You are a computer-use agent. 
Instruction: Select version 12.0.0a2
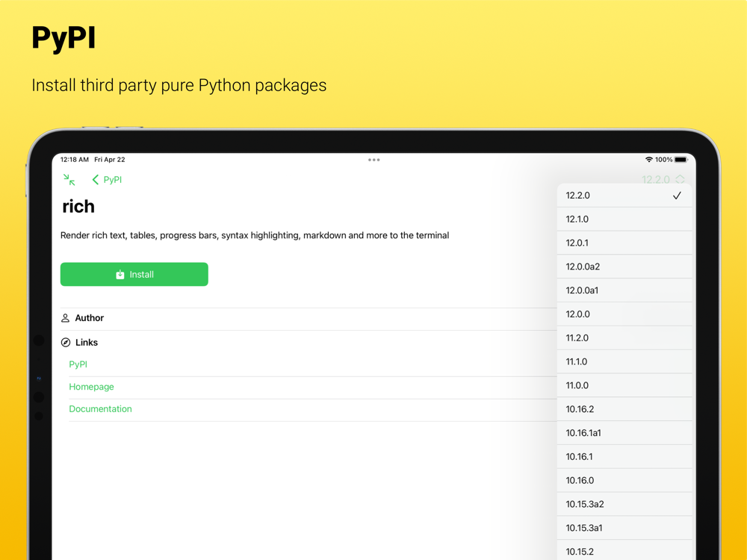click(624, 267)
